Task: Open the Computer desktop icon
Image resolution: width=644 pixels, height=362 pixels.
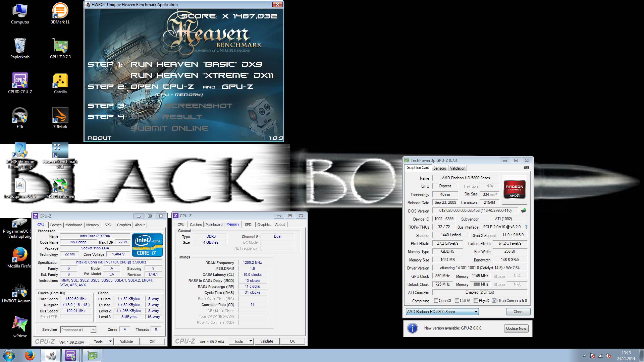Action: click(20, 13)
